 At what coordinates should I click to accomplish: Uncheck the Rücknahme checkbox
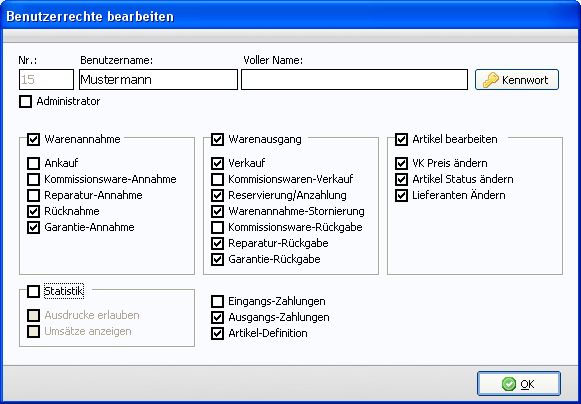tap(33, 211)
